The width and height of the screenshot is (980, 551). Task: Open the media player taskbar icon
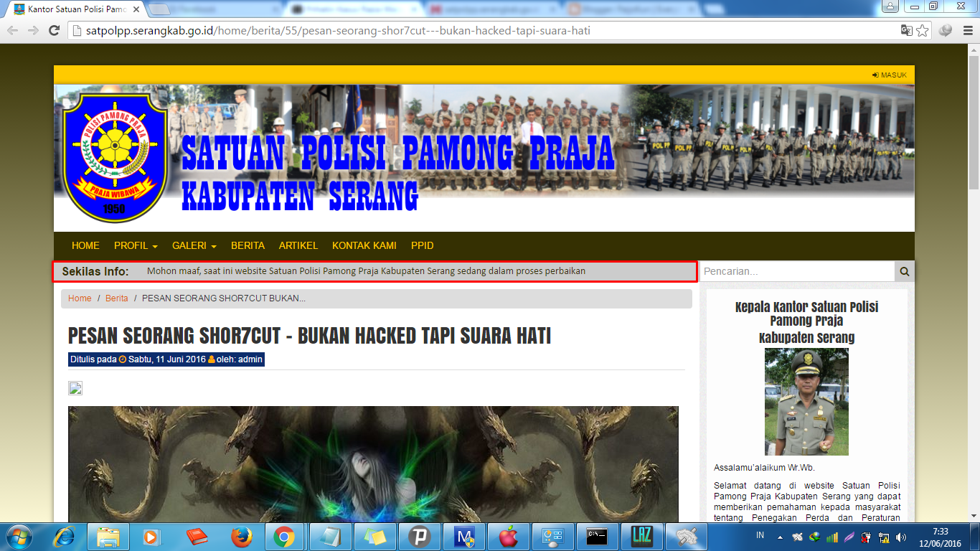tap(151, 537)
